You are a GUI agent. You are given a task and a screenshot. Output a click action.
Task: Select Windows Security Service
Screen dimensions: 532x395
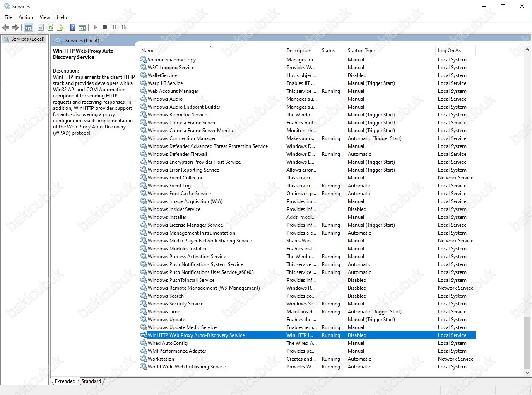pyautogui.click(x=308, y=304)
